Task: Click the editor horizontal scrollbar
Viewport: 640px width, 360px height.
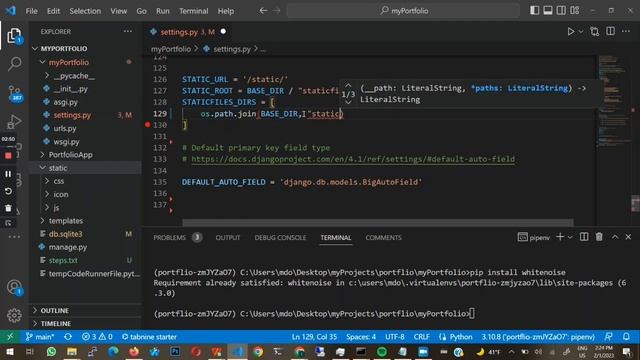Action: pyautogui.click(x=378, y=222)
